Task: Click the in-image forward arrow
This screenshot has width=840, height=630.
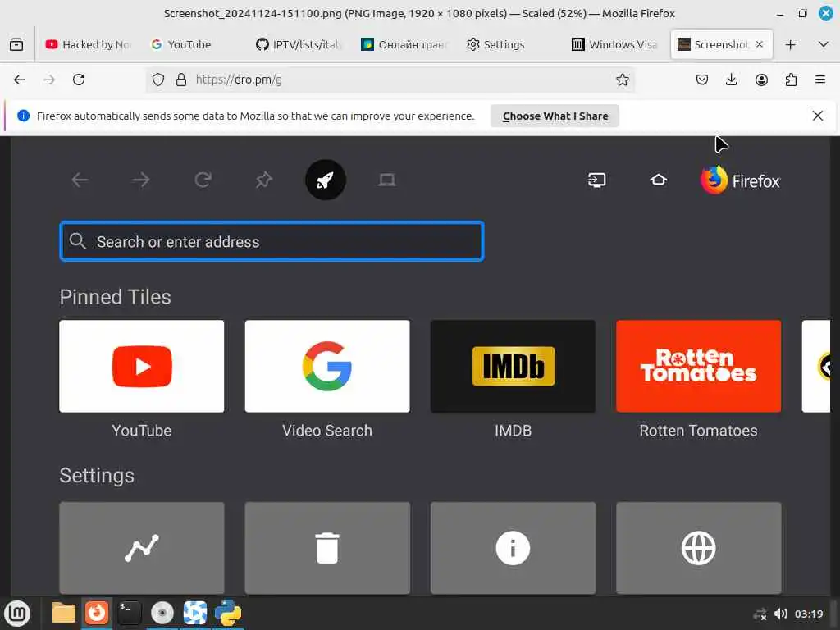Action: point(141,180)
